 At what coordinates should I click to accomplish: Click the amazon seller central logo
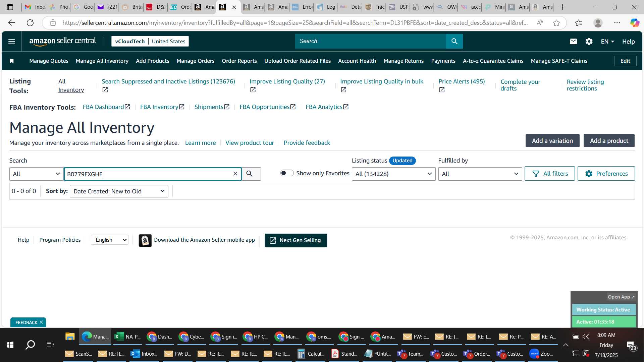(62, 41)
